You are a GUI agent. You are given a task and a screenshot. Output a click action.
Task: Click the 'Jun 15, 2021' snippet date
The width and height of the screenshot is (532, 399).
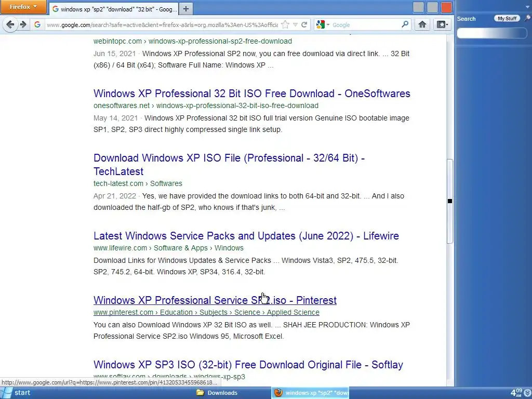114,54
